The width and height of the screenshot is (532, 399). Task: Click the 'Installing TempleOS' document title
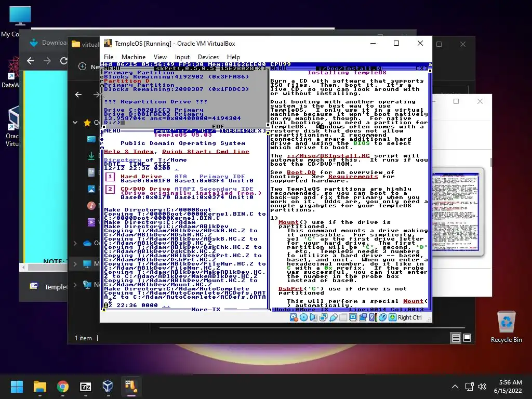[x=347, y=73]
